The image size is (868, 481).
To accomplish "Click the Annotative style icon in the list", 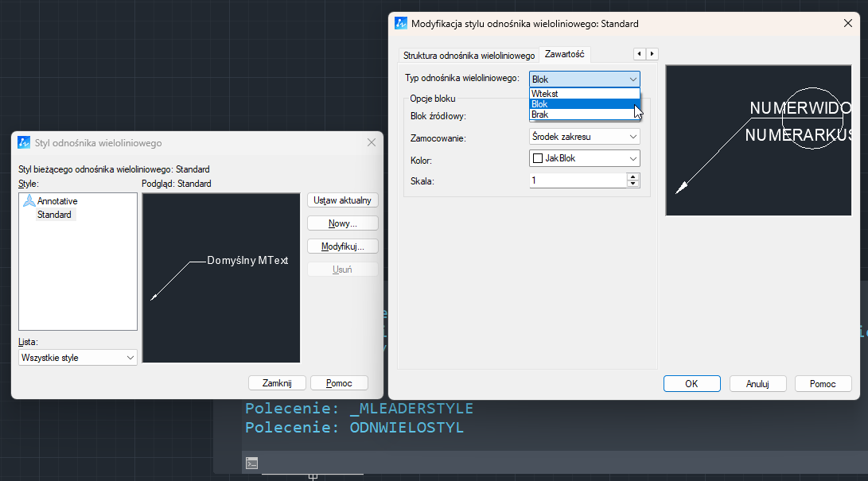I will [29, 201].
